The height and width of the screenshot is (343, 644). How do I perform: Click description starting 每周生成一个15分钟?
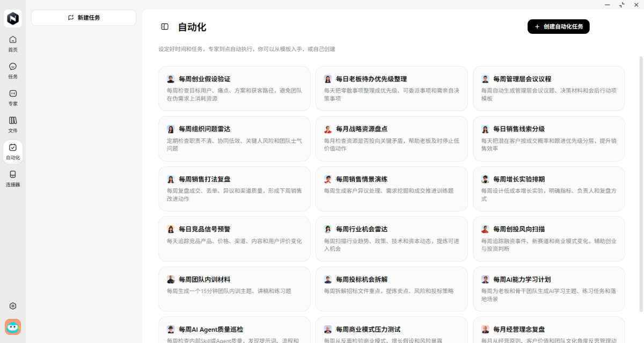pyautogui.click(x=229, y=291)
